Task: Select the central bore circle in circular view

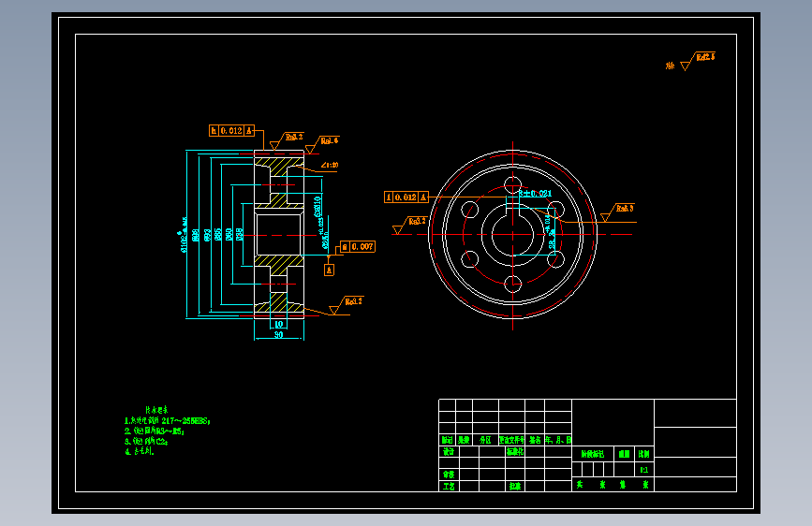Action: click(x=512, y=235)
